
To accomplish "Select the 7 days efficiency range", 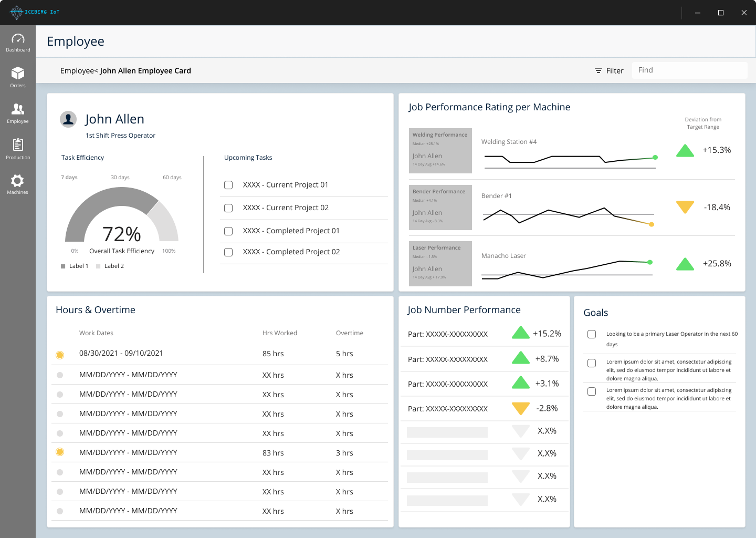I will (69, 178).
